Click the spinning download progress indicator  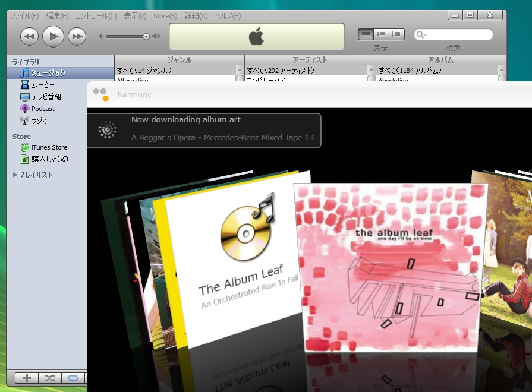click(107, 129)
